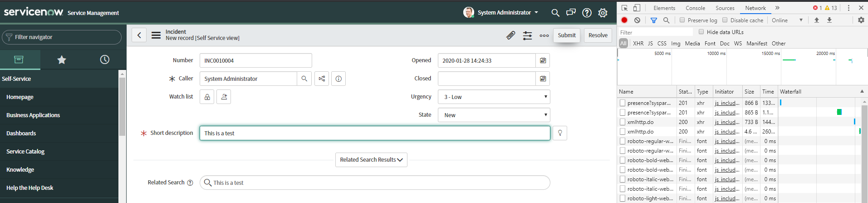The height and width of the screenshot is (203, 868).
Task: Unlock the Watch list with padlock icon
Action: [x=207, y=97]
